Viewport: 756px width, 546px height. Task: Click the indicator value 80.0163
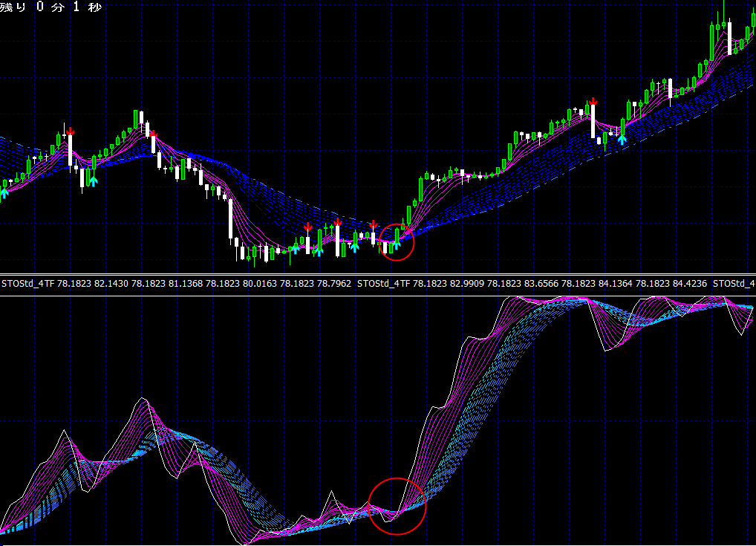coord(260,284)
